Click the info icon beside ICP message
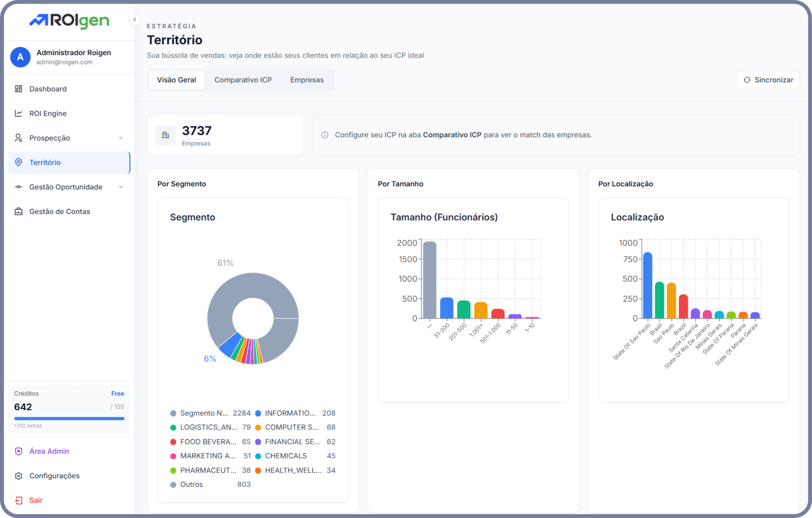 [325, 135]
